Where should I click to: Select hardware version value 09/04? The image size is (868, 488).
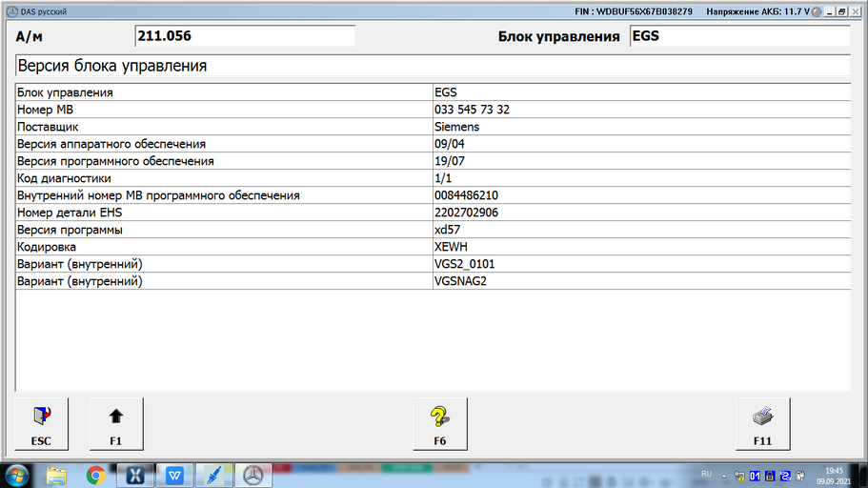pyautogui.click(x=450, y=144)
